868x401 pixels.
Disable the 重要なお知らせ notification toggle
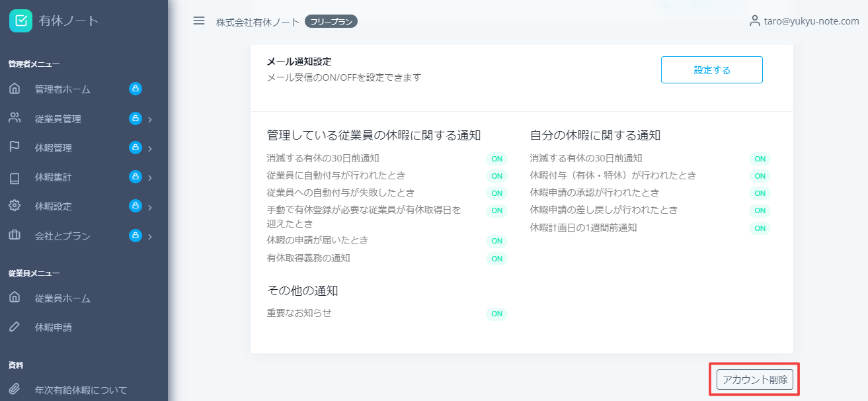(496, 314)
